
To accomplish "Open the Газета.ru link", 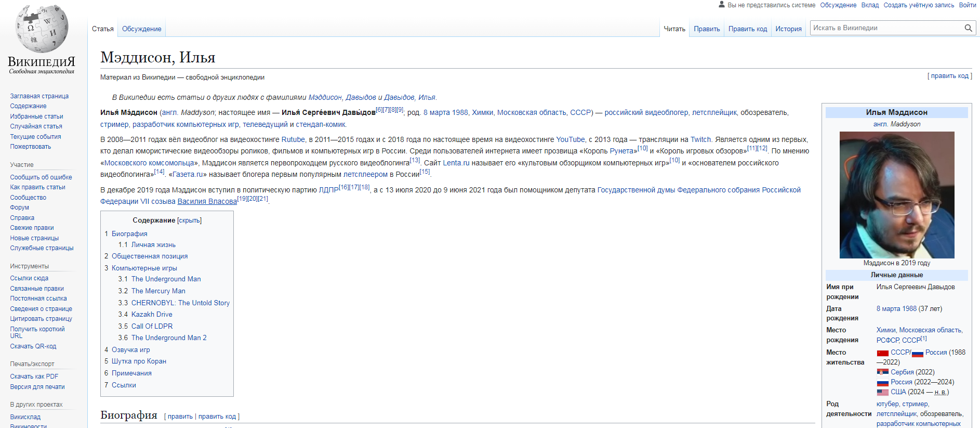I will 188,175.
